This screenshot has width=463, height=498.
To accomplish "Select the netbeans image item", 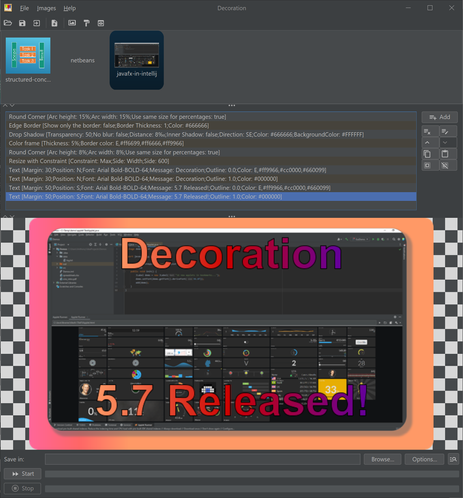I will pyautogui.click(x=82, y=60).
